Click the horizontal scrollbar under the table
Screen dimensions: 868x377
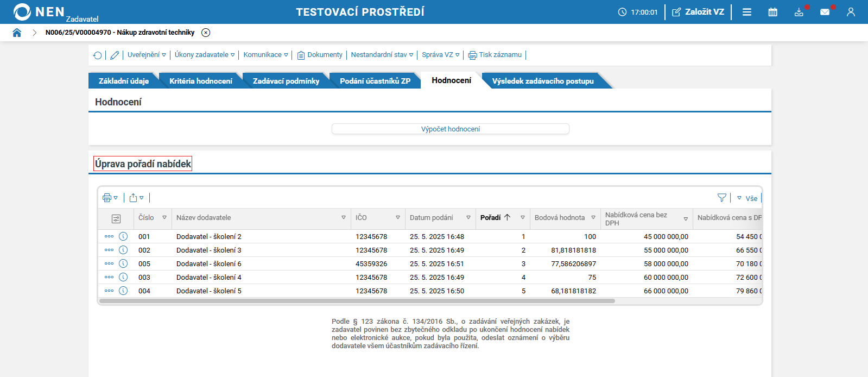[357, 301]
